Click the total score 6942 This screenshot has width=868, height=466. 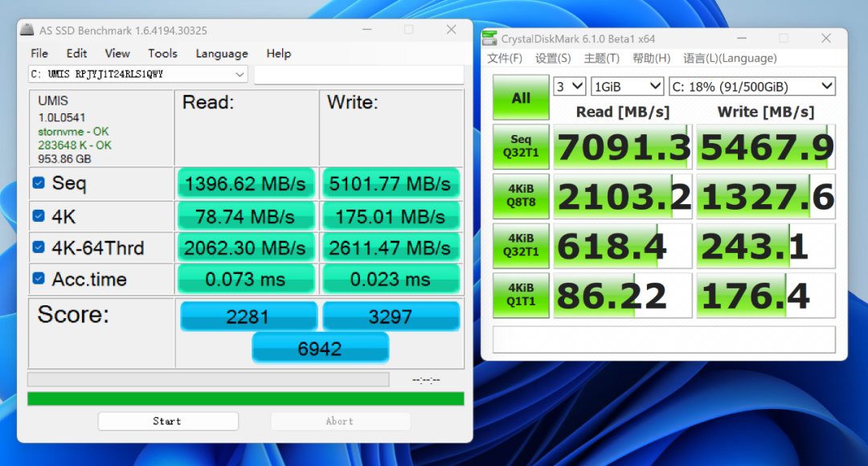click(320, 349)
